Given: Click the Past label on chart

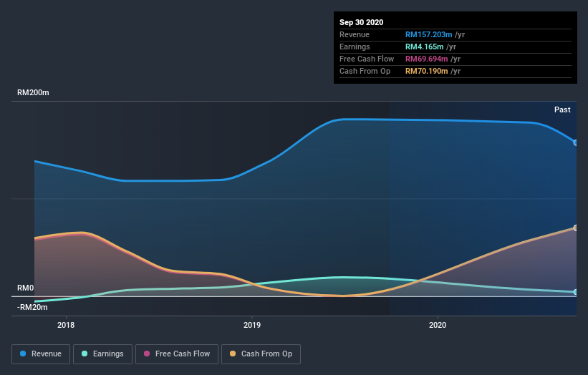Looking at the screenshot, I should click(562, 109).
